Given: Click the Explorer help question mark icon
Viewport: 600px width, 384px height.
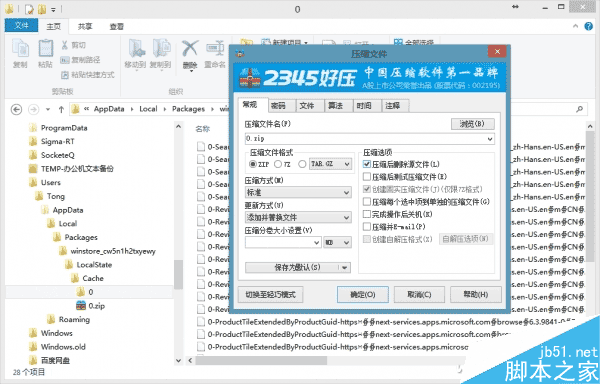Looking at the screenshot, I should coord(589,26).
